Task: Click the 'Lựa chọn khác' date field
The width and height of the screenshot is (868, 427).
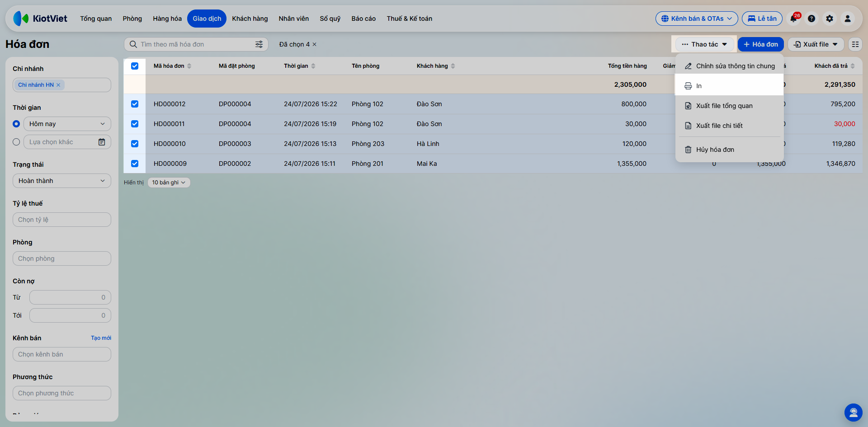Action: [x=67, y=142]
